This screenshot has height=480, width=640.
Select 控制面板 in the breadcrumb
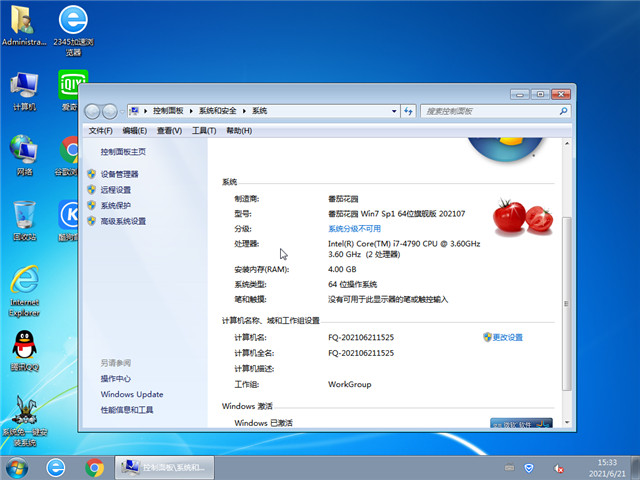[x=168, y=111]
